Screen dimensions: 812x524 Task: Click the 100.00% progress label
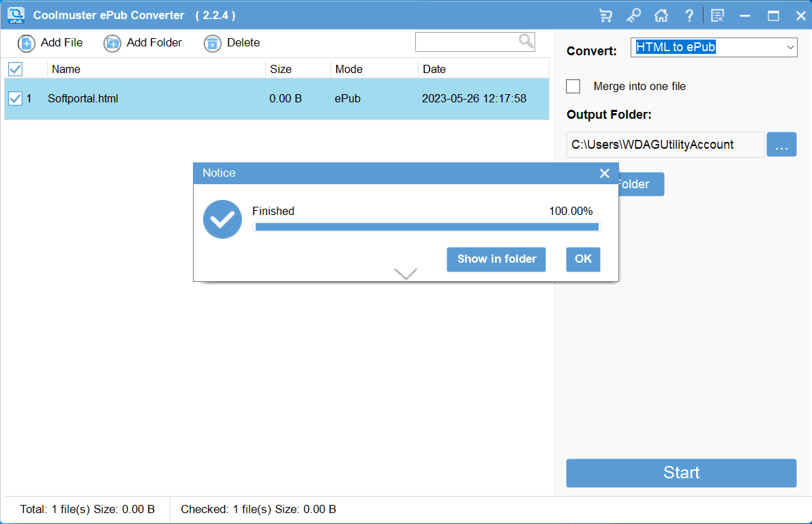[x=571, y=211]
